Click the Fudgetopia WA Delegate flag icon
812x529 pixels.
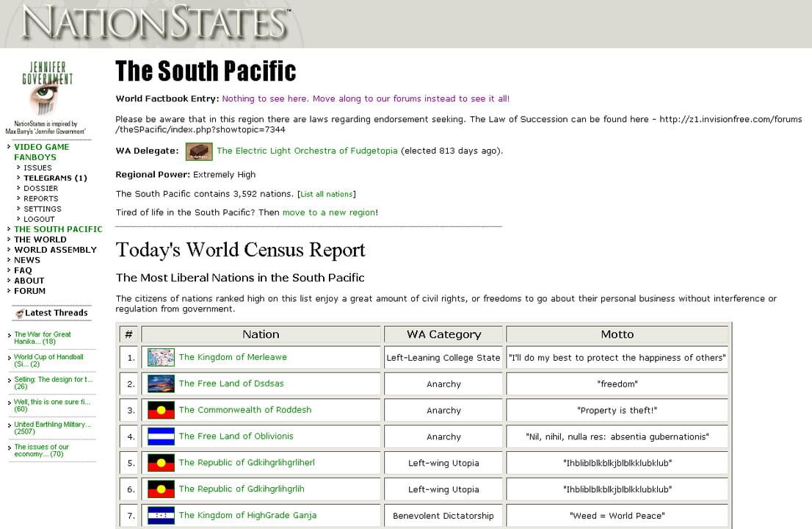(x=199, y=151)
